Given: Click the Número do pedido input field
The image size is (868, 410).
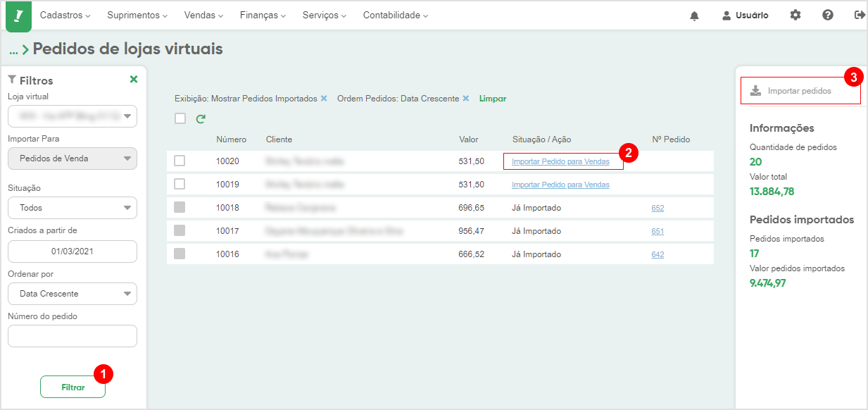Looking at the screenshot, I should tap(73, 336).
